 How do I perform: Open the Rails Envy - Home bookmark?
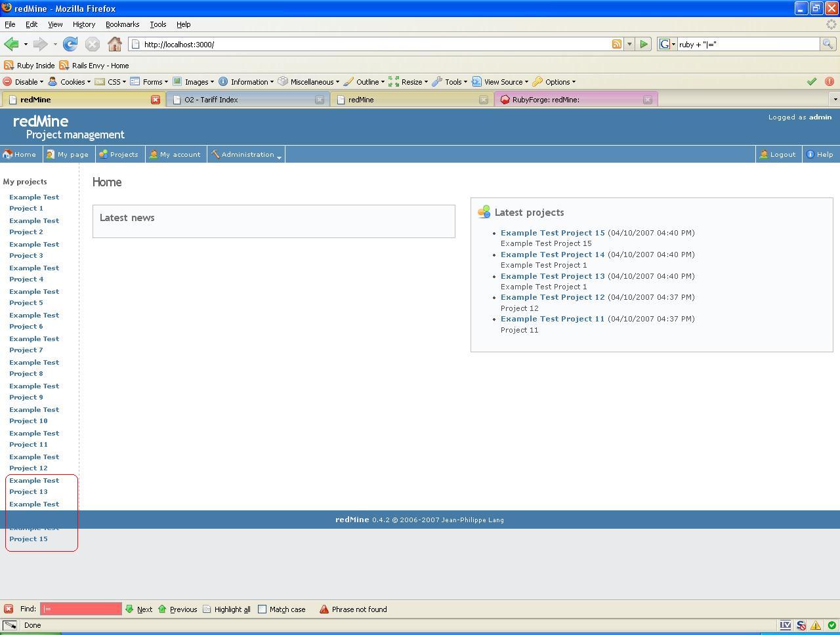(94, 66)
